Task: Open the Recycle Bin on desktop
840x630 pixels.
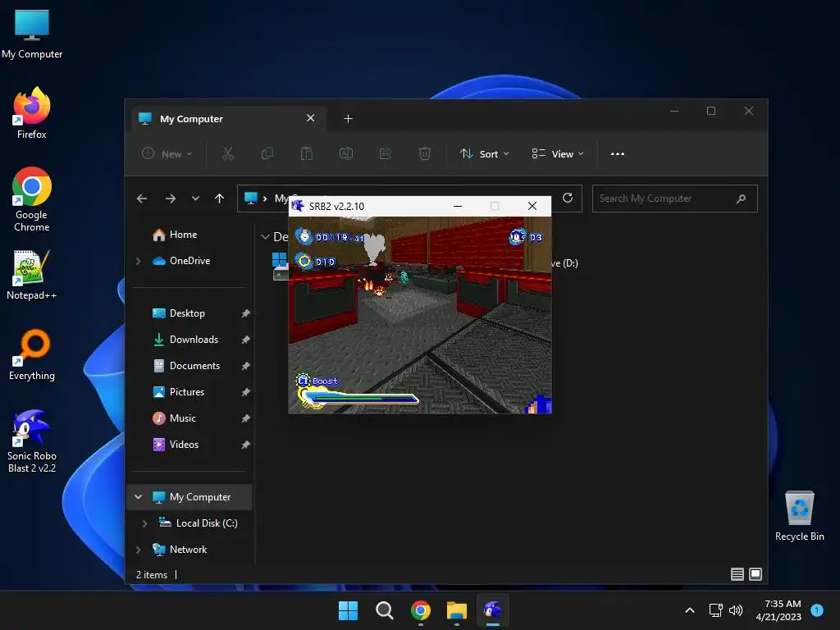Action: (x=799, y=515)
